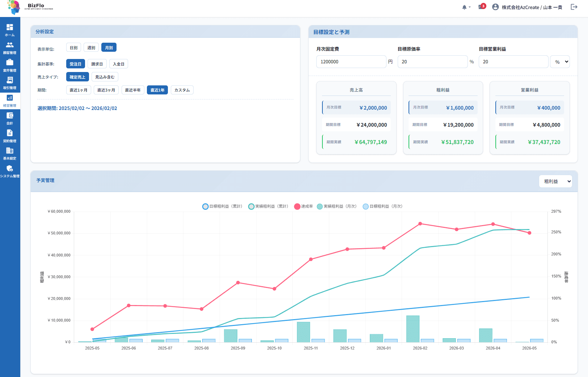Image resolution: width=588 pixels, height=377 pixels.
Task: Click the 分析設定 panel heading
Action: pyautogui.click(x=45, y=31)
